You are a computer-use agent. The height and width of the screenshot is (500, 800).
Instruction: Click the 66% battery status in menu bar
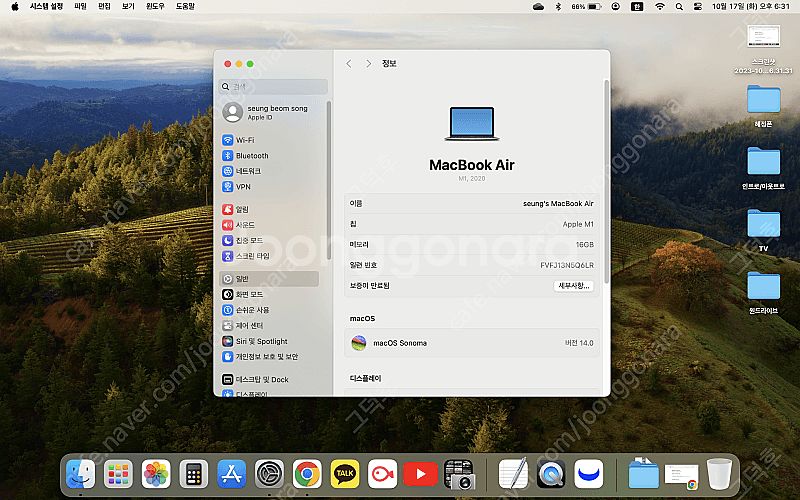(x=586, y=7)
